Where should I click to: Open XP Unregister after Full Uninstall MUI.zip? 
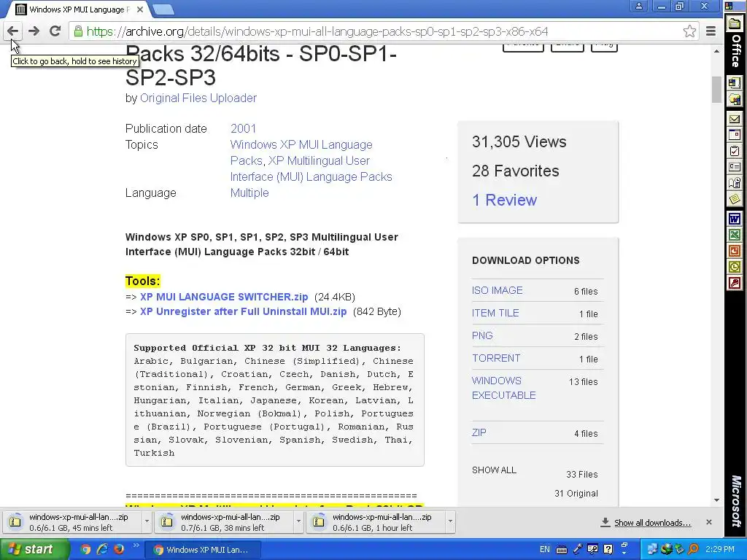tap(244, 311)
